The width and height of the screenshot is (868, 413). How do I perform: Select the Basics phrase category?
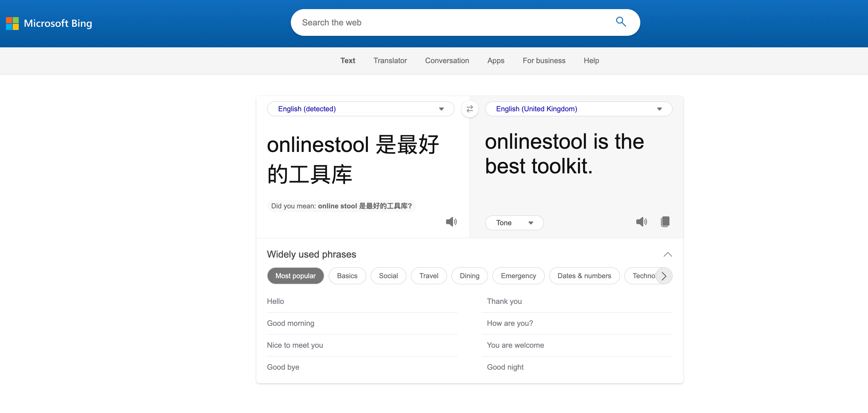[x=347, y=276]
